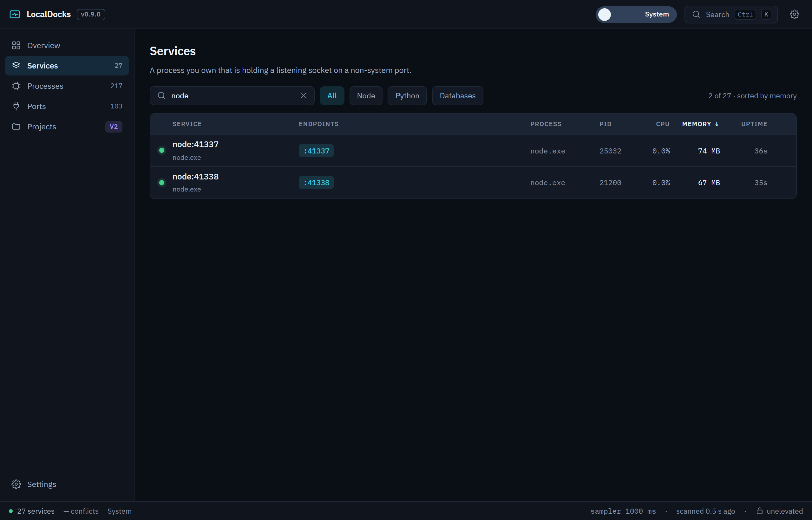Open the top-right settings gear icon
812x520 pixels.
click(x=794, y=14)
